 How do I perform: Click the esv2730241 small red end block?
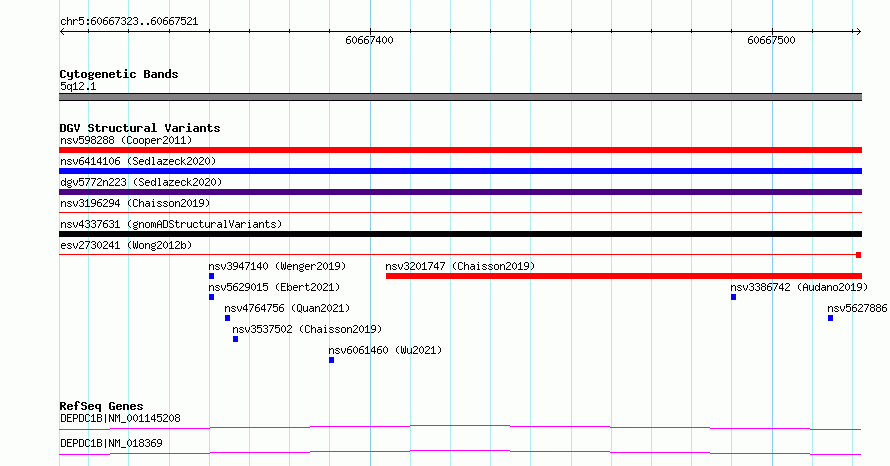(859, 255)
